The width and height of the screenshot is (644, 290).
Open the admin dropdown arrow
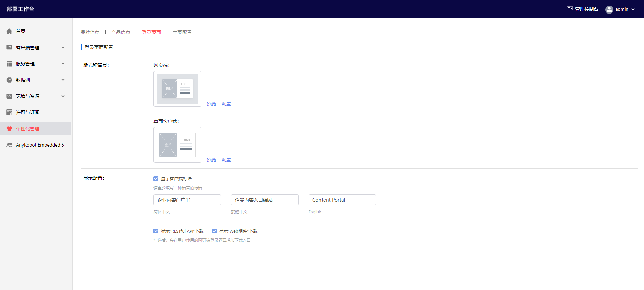[x=633, y=9]
